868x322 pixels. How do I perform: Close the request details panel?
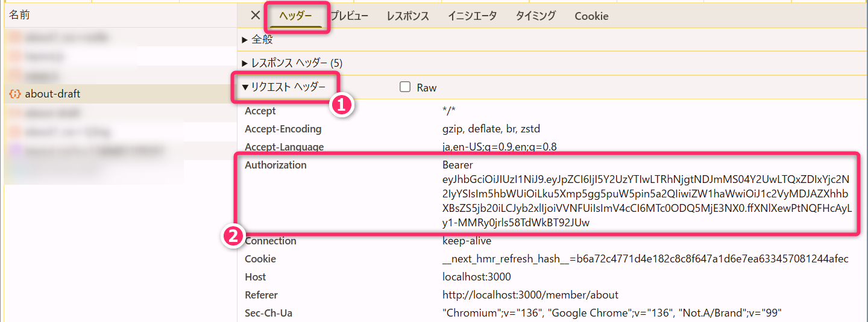256,16
